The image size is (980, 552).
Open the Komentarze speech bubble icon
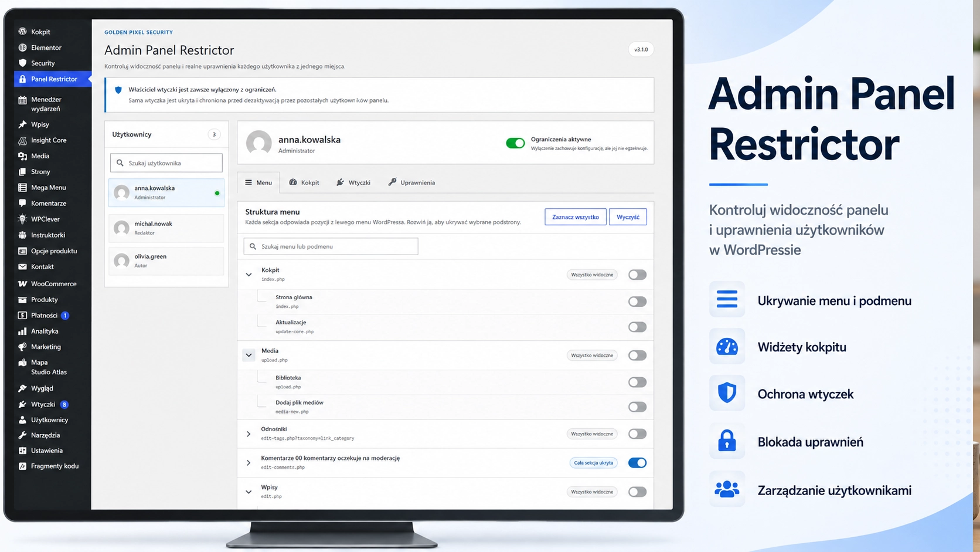click(x=22, y=203)
